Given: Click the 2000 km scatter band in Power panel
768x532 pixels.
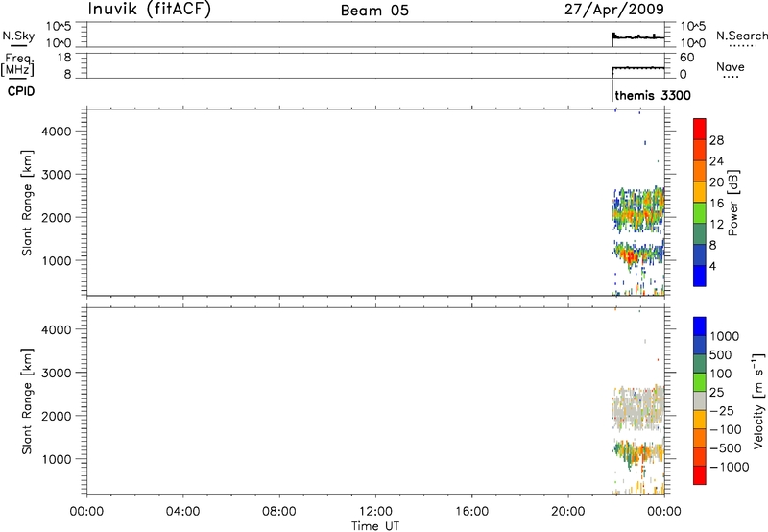Looking at the screenshot, I should point(639,209).
